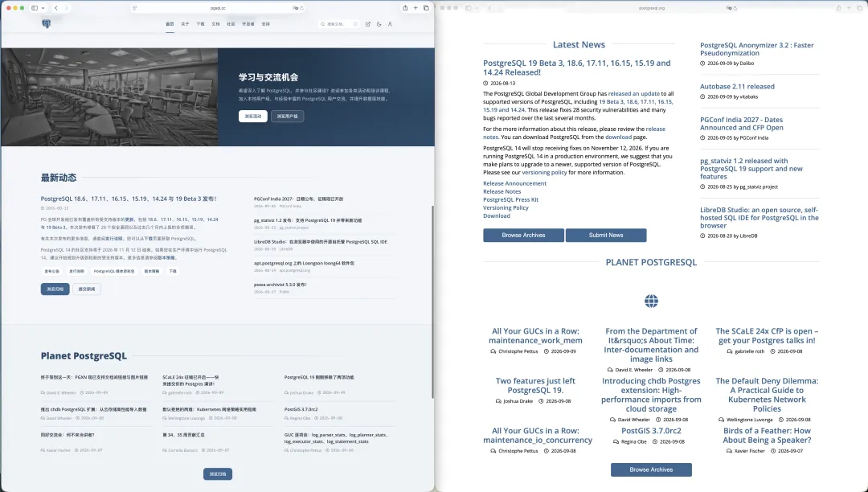Screen dimensions: 868x492
Task: Click Browse Archives next to Submit News
Action: (524, 236)
